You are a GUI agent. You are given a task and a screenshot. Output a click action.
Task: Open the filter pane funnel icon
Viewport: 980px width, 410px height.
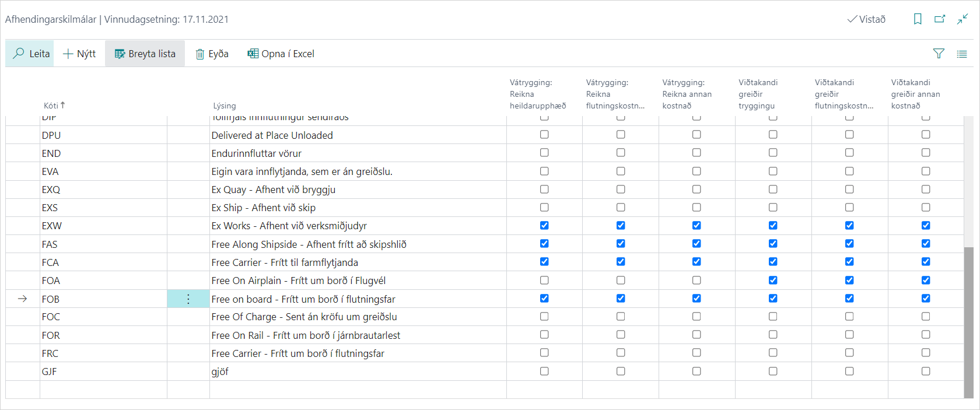[x=939, y=54]
